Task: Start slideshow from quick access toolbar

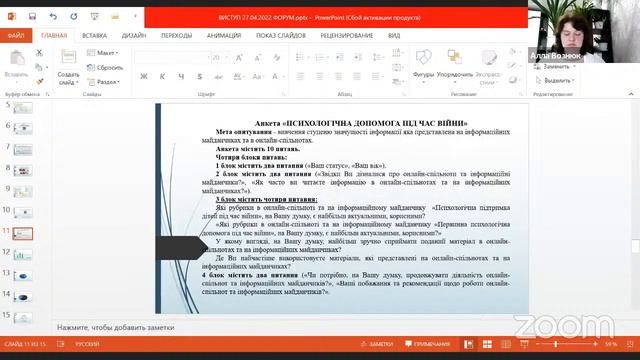Action: tap(94, 16)
